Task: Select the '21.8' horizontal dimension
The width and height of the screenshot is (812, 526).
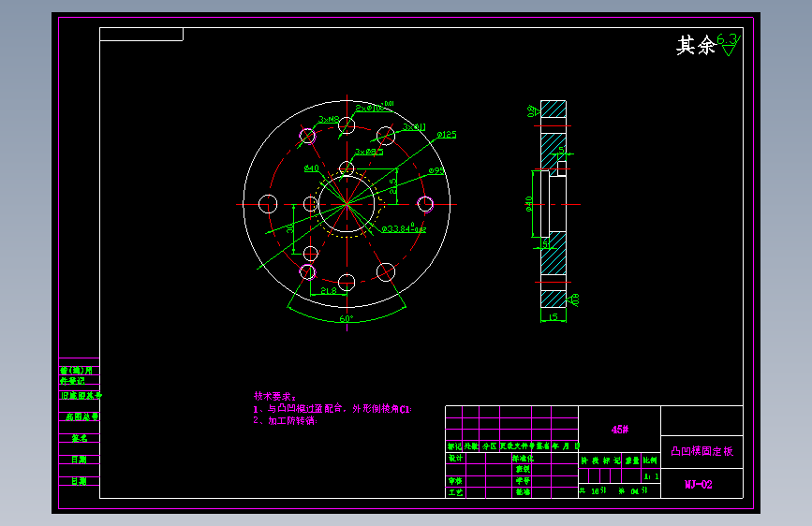Action: [x=329, y=291]
